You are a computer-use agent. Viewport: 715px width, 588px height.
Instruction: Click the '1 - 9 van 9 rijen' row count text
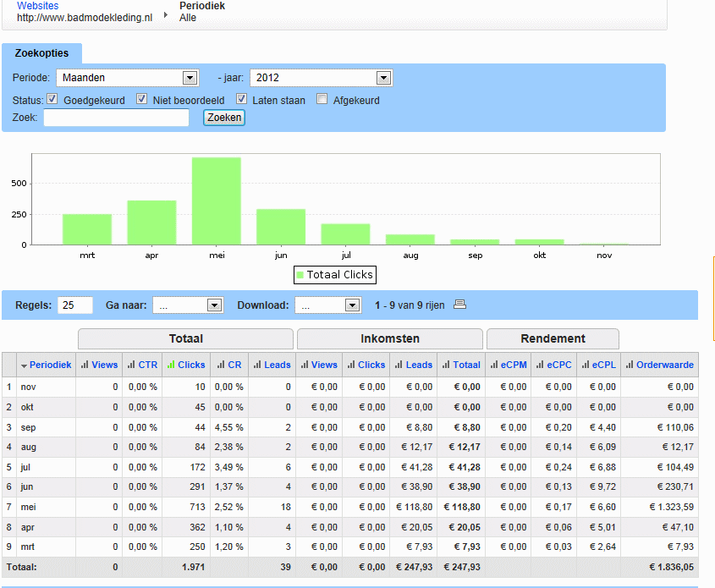tap(410, 305)
